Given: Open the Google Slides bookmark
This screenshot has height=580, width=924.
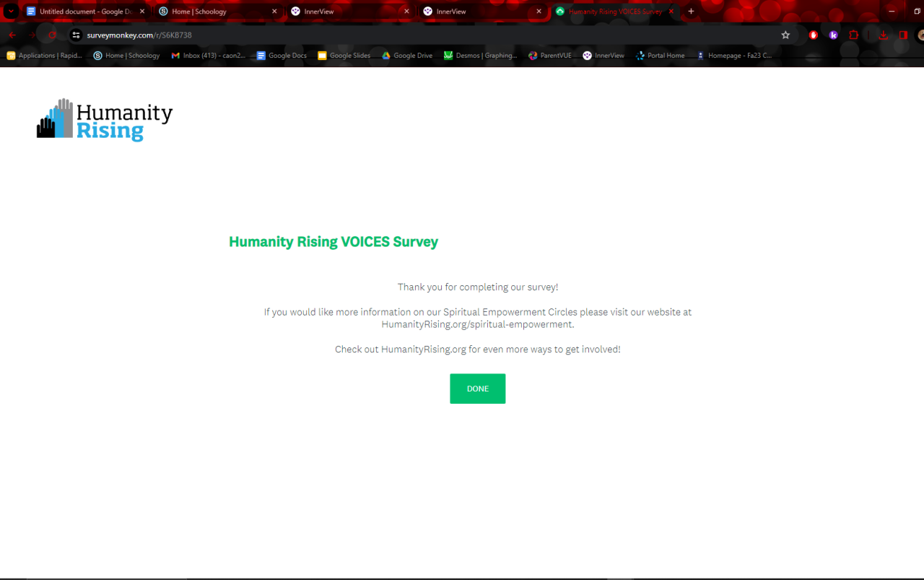Looking at the screenshot, I should click(344, 56).
